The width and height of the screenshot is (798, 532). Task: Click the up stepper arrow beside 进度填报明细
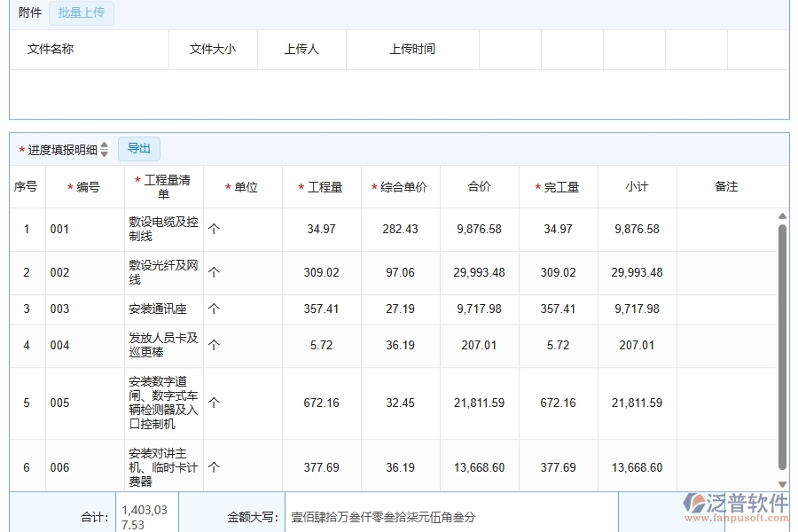click(105, 145)
